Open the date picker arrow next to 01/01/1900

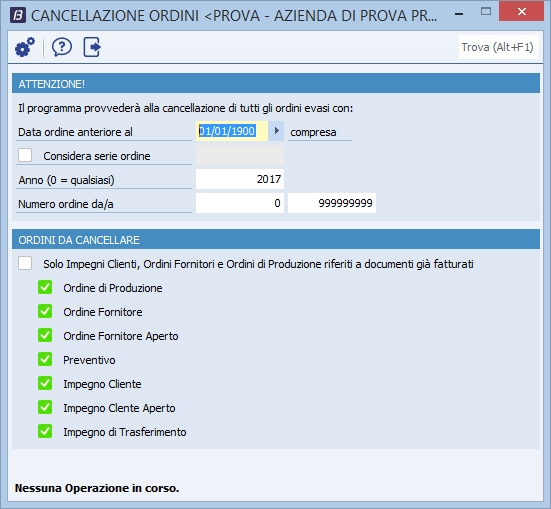276,131
